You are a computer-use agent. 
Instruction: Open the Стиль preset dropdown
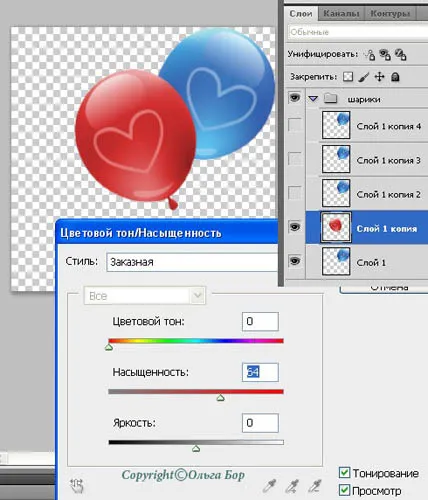pos(192,262)
